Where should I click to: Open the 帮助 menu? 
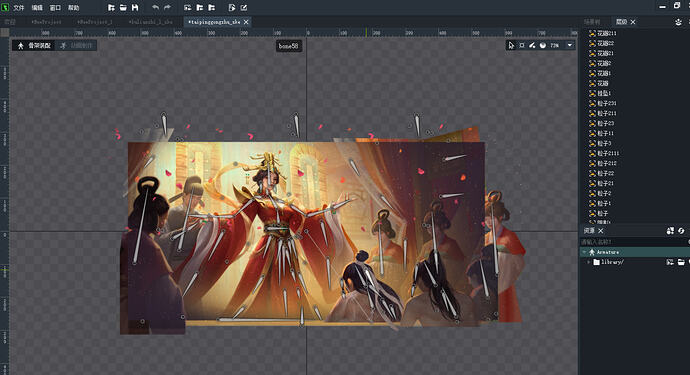[73, 8]
